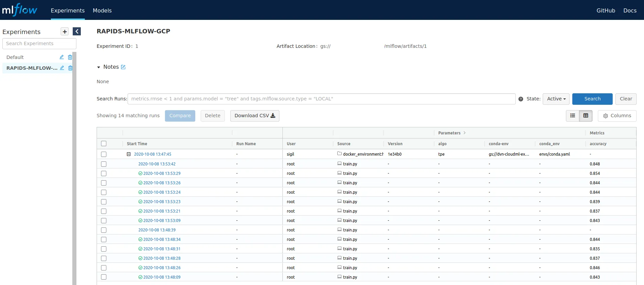Focus the Search Experiments field
The height and width of the screenshot is (285, 644).
coord(39,43)
